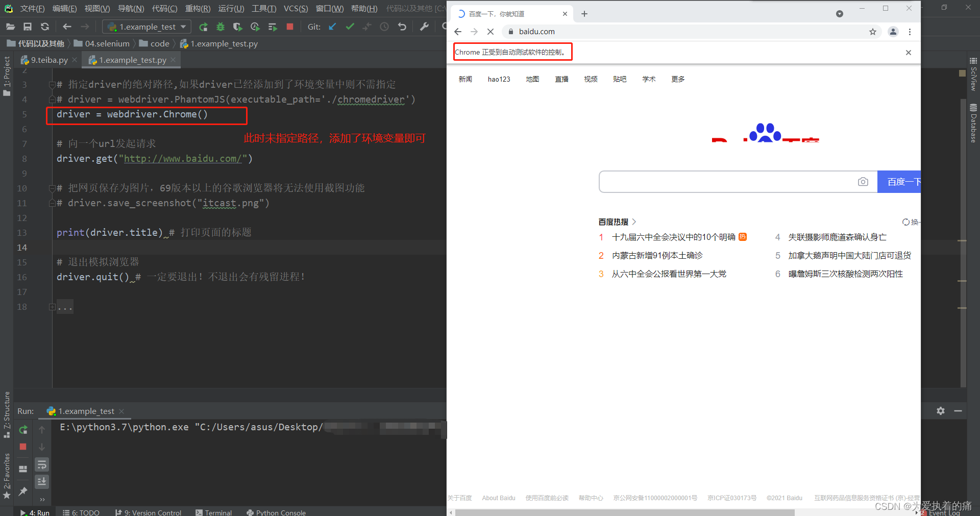The image size is (980, 516).
Task: Rerun from the Run panel green icon
Action: (x=23, y=430)
